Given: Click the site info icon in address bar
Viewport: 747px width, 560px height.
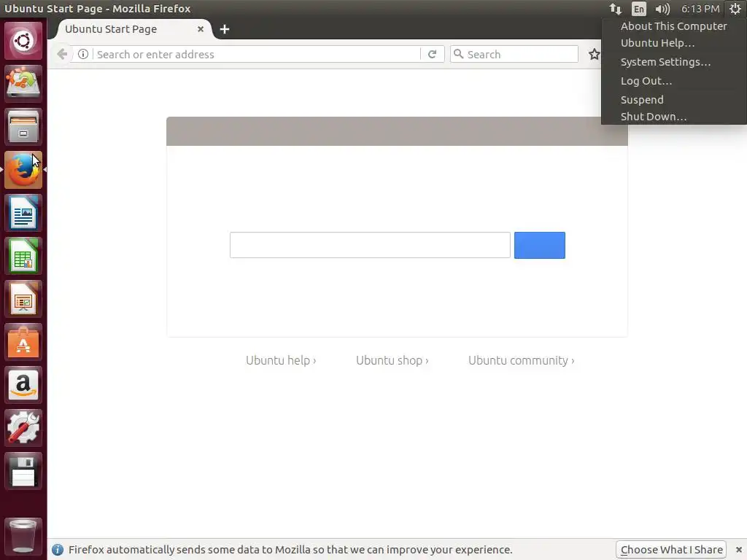Looking at the screenshot, I should [83, 54].
